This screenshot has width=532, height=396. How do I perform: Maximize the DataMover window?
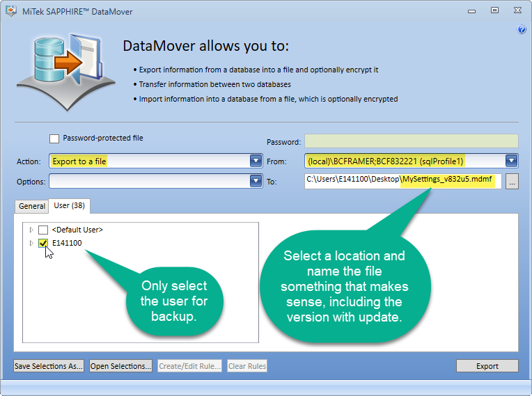click(494, 10)
